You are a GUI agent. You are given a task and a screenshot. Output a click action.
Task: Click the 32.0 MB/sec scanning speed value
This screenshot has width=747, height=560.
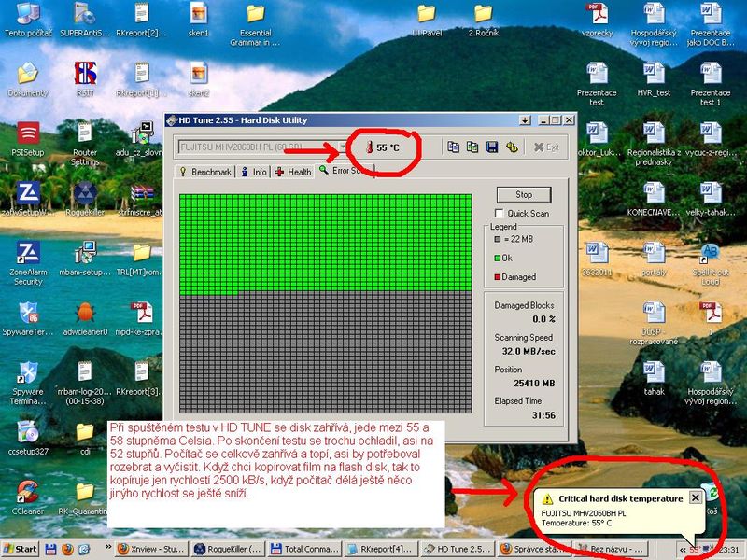click(x=529, y=352)
